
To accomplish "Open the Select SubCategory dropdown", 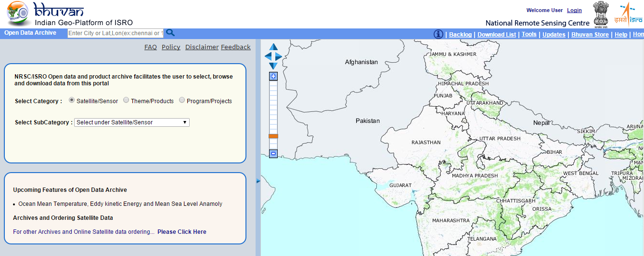I will click(132, 122).
